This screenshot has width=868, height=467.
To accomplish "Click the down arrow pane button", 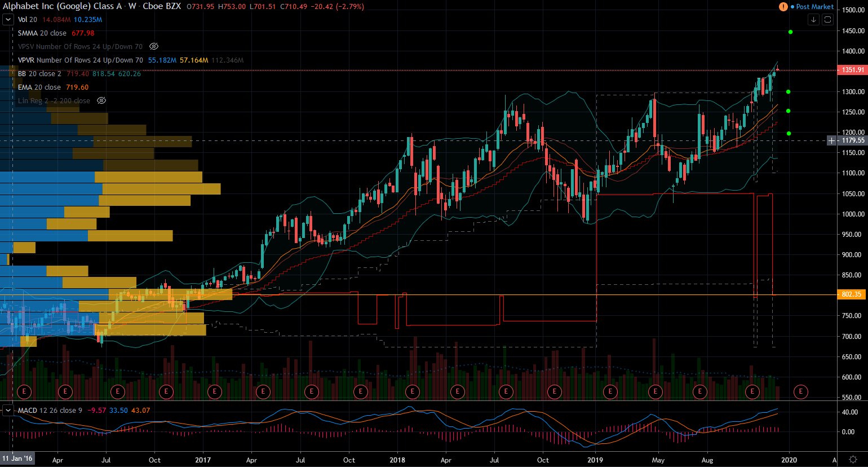I will pos(813,20).
